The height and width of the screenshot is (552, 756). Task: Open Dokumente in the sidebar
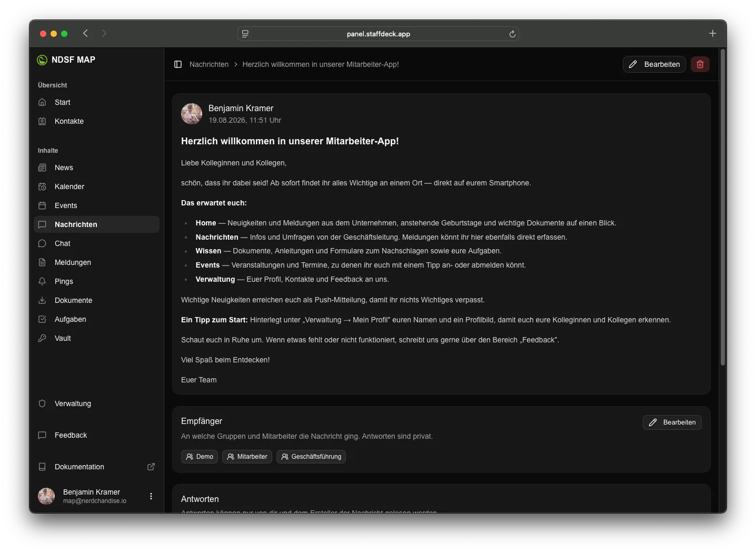(x=97, y=300)
